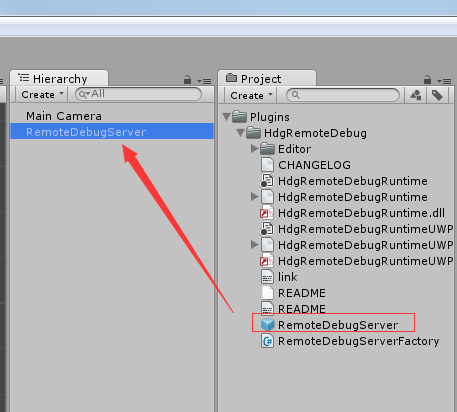Expand the first HdgRemoteDebugRuntime file entry
Image resolution: width=457 pixels, height=412 pixels.
pyautogui.click(x=255, y=197)
